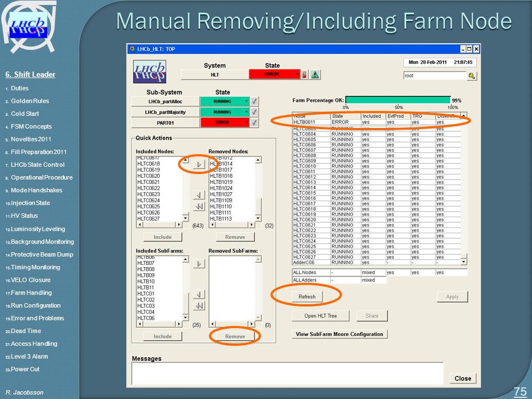Viewport: 532px width, 399px height.
Task: Click Remove button under Removed SubFarms list
Action: click(235, 336)
